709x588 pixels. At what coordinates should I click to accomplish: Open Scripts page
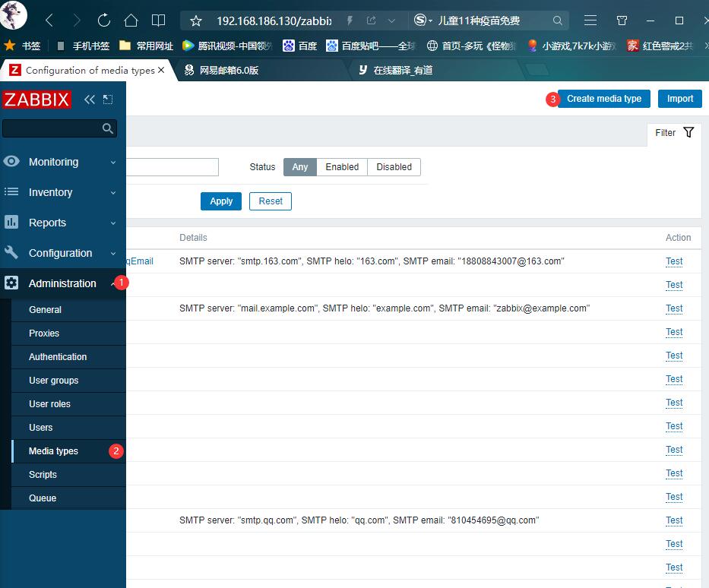click(68, 475)
